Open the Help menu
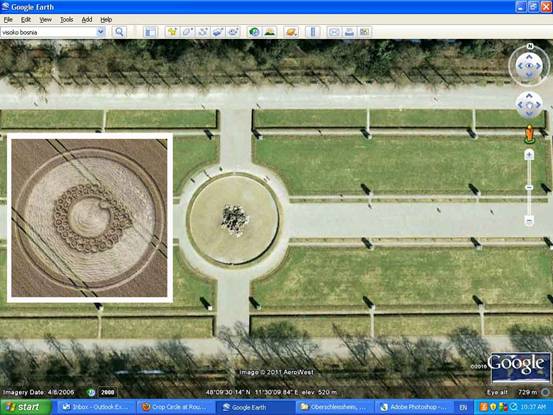553x415 pixels. (106, 20)
